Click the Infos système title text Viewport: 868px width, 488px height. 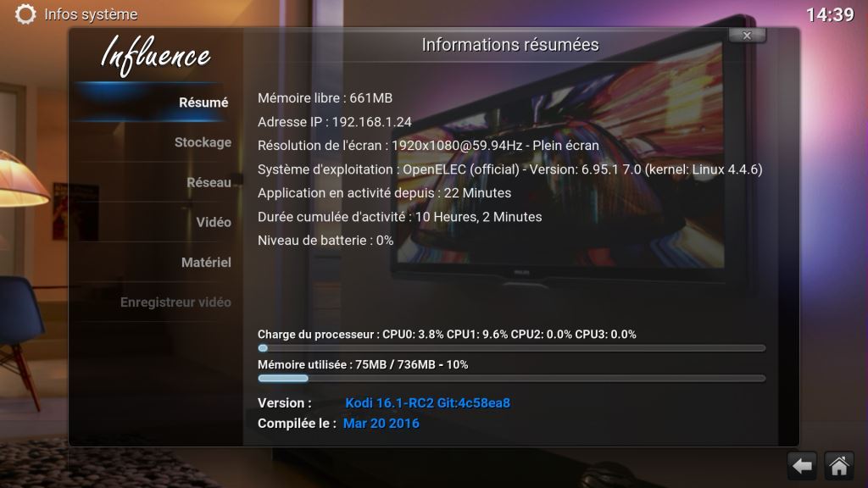pos(91,14)
